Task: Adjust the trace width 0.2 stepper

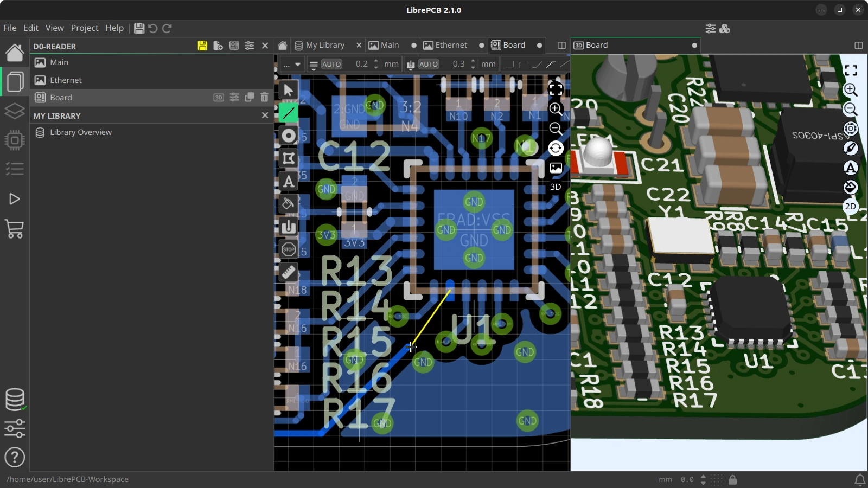Action: point(376,64)
